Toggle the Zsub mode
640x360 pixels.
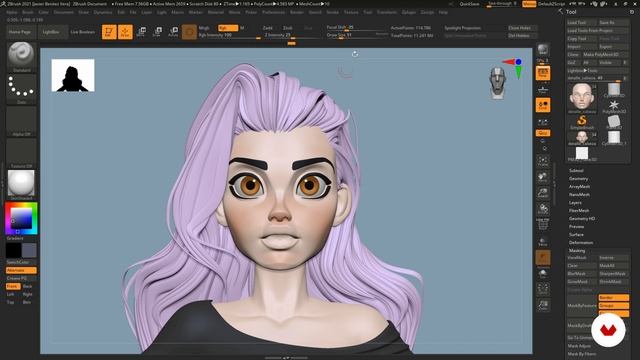click(288, 28)
